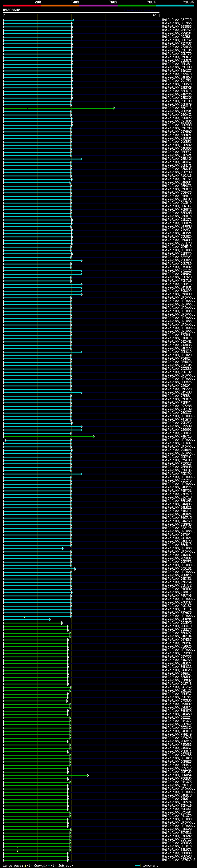
Task: Click the UniRef100_P41377 entry
Action: [177, 721]
